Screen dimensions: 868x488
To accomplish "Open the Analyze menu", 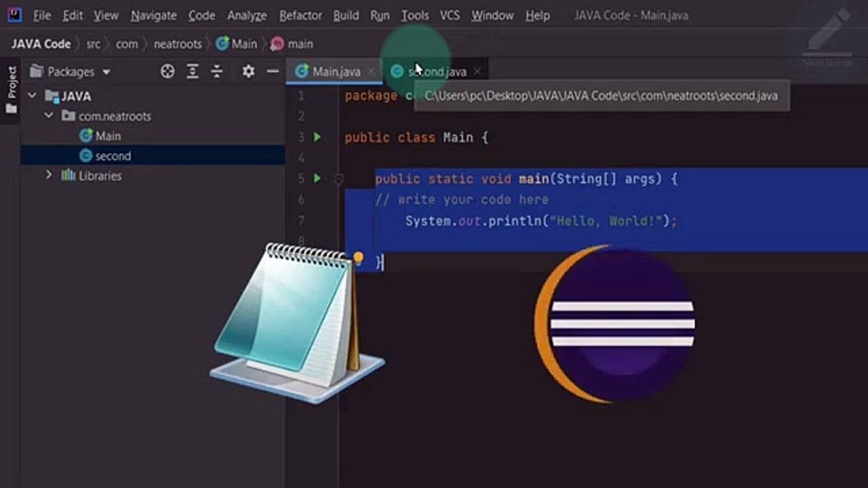I will click(247, 15).
